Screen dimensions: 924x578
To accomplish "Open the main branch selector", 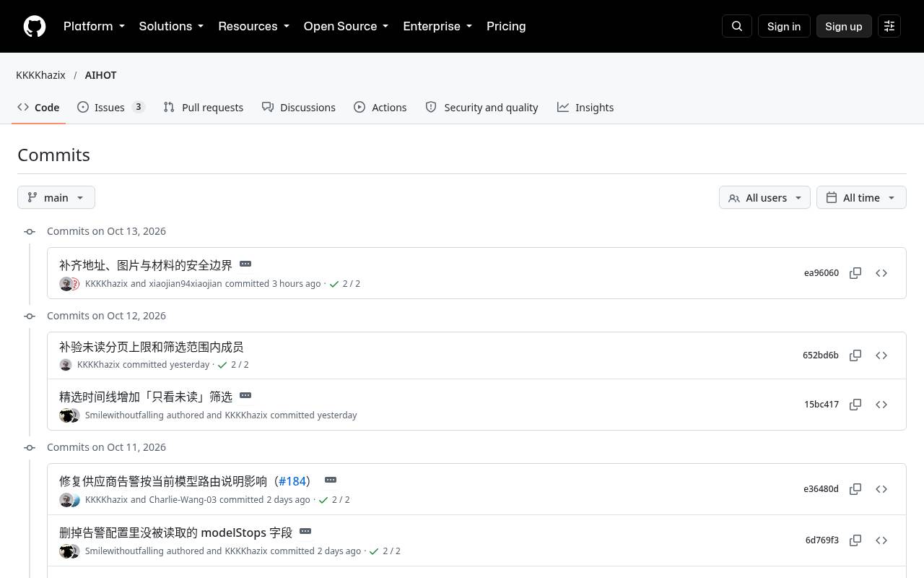I will [56, 197].
